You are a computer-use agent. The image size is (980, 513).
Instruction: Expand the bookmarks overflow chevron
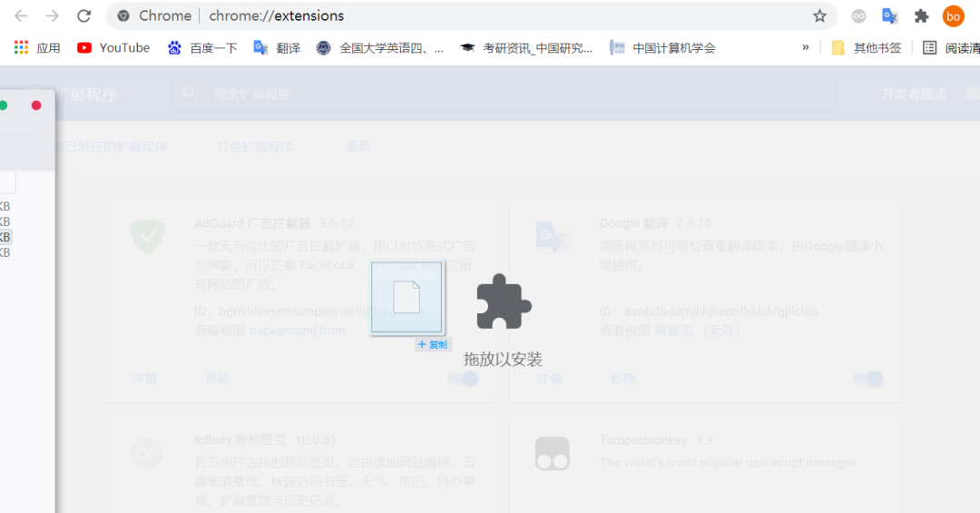805,47
